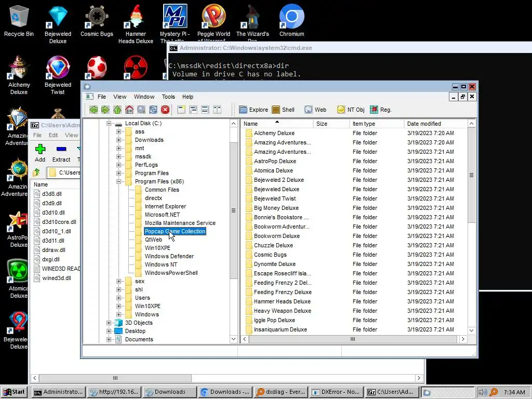Select the Chromium desktop shortcut
This screenshot has height=399, width=532.
291,21
